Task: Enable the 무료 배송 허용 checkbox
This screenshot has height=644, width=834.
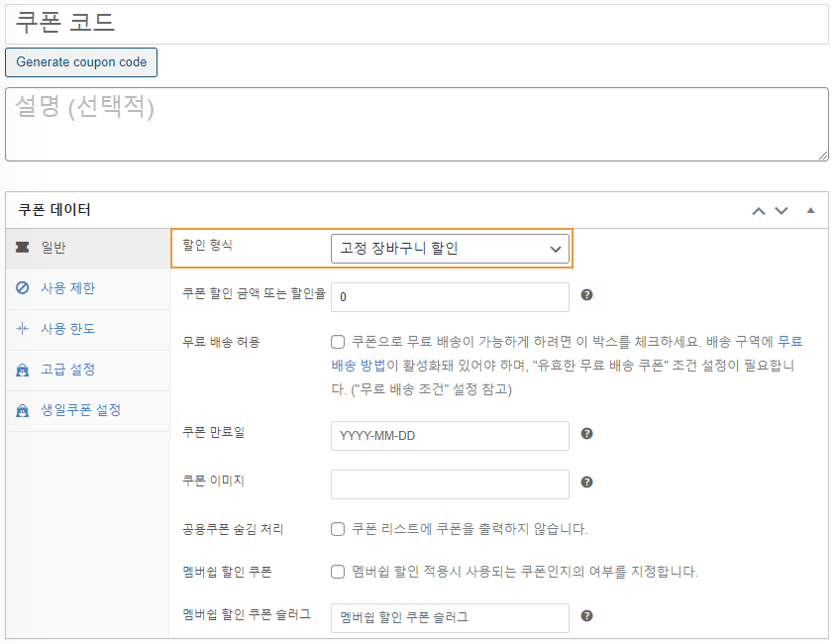Action: click(x=338, y=342)
